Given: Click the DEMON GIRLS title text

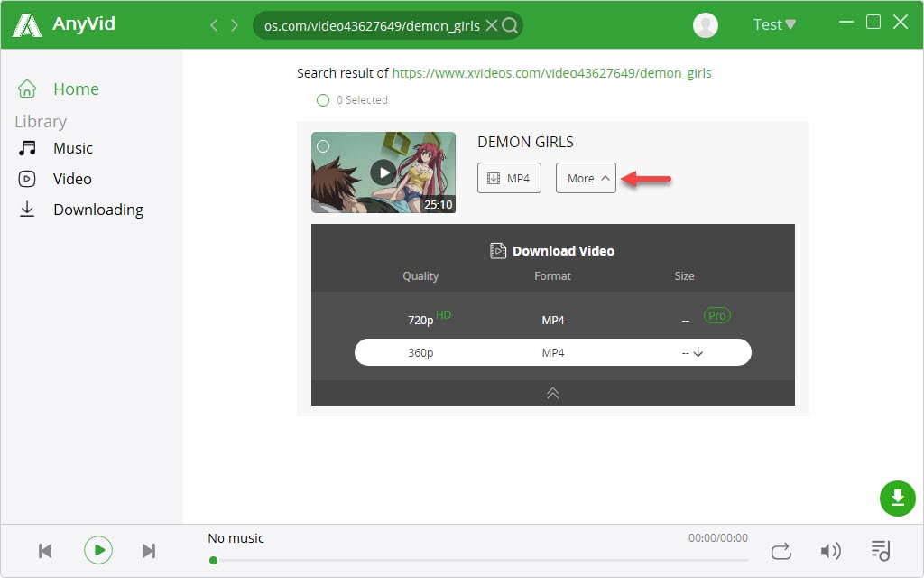Looking at the screenshot, I should tap(526, 142).
